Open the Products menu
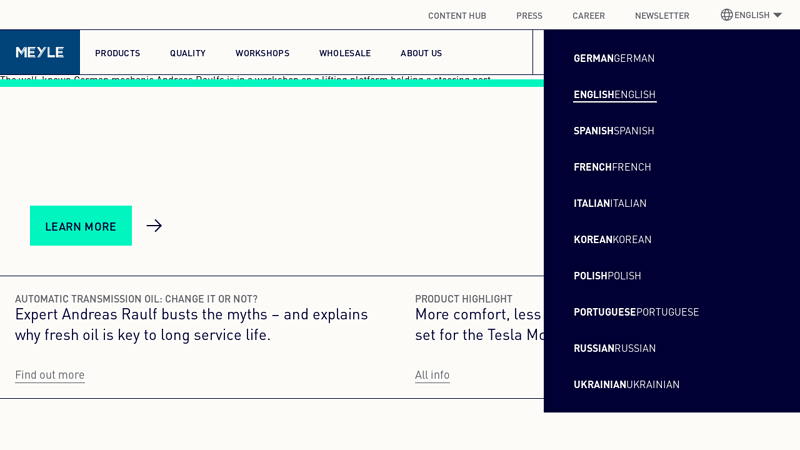 coord(117,53)
